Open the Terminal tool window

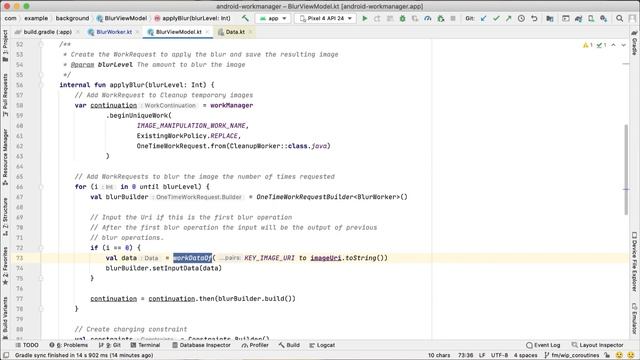(145, 345)
